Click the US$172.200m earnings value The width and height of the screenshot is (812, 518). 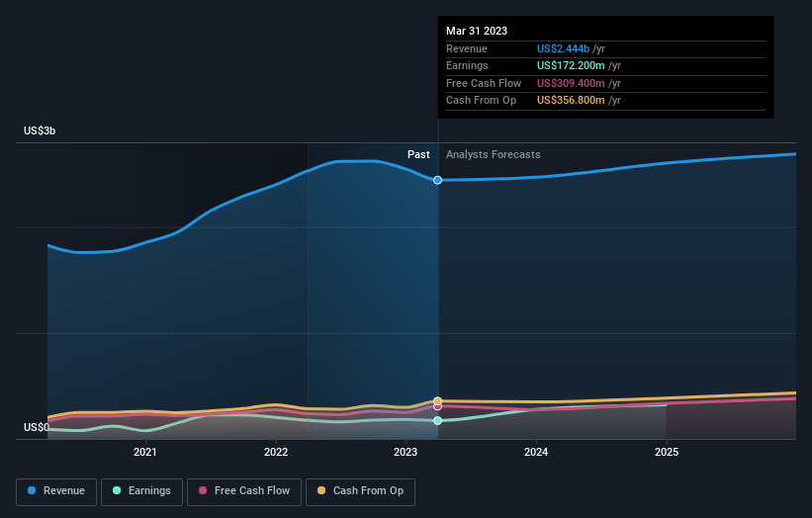pos(571,65)
